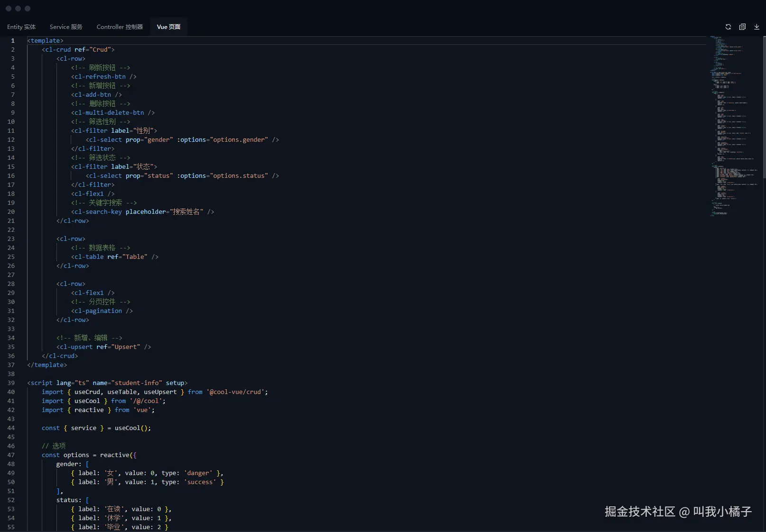Click the <cl-multi-delete-btn /> tag

pos(113,113)
